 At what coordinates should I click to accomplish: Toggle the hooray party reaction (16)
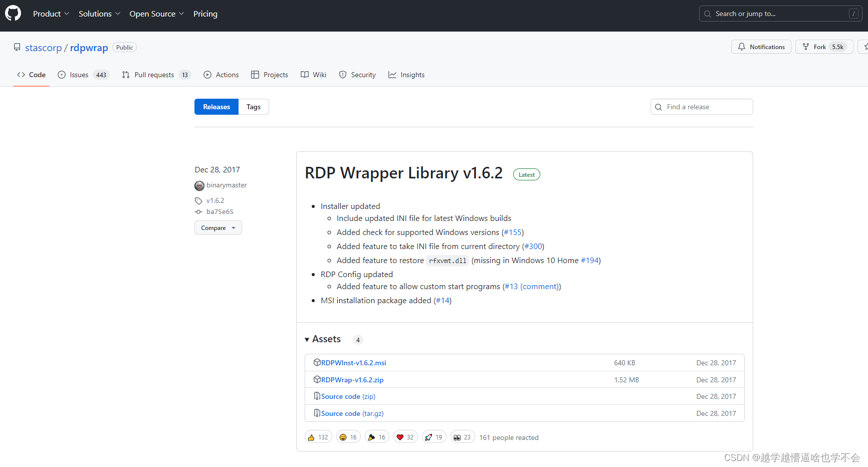(377, 437)
